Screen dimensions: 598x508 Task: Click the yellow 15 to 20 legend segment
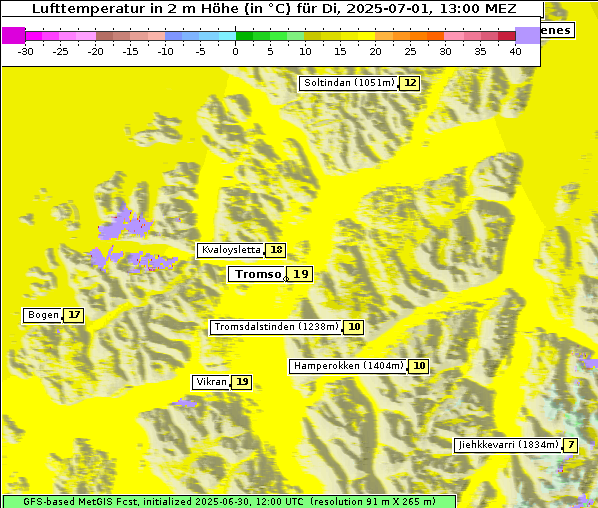358,36
